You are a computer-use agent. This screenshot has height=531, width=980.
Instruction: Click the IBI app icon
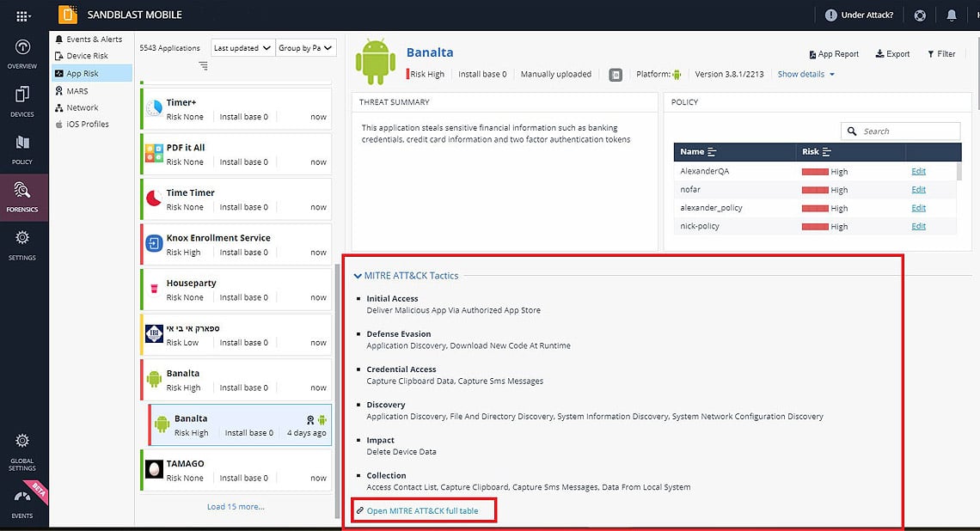tap(154, 333)
